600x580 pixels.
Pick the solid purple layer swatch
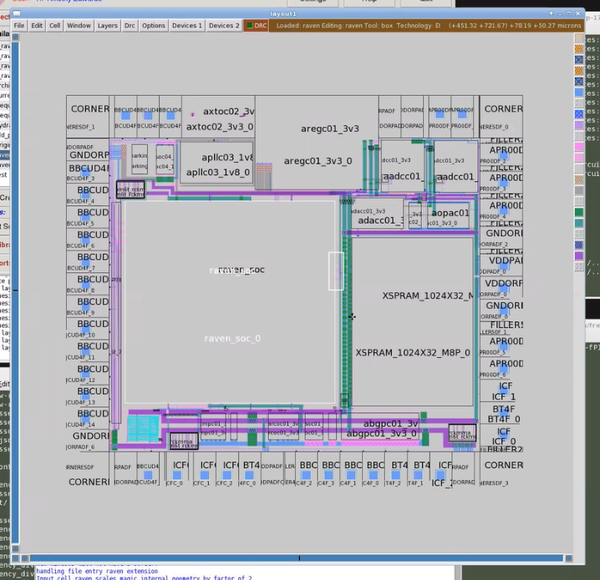click(579, 256)
